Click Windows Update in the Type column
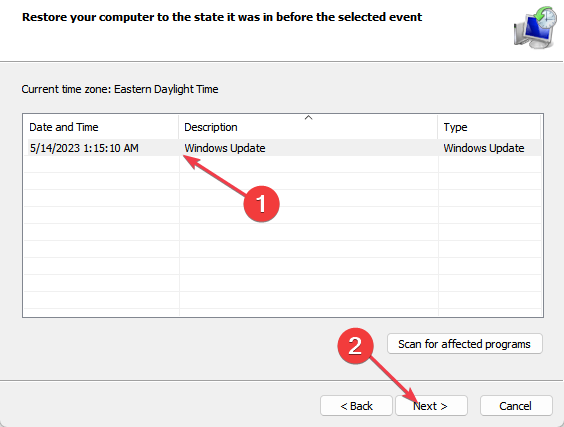 (x=484, y=148)
